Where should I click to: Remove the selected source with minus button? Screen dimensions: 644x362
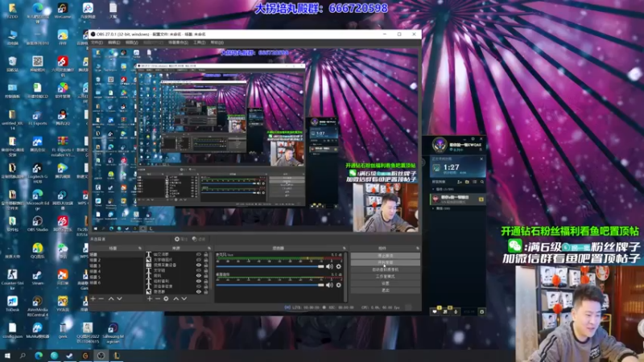click(x=157, y=298)
